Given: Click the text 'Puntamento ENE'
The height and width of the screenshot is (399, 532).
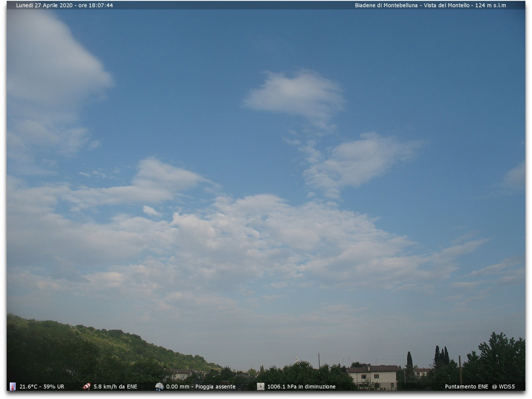Looking at the screenshot, I should coord(466,387).
